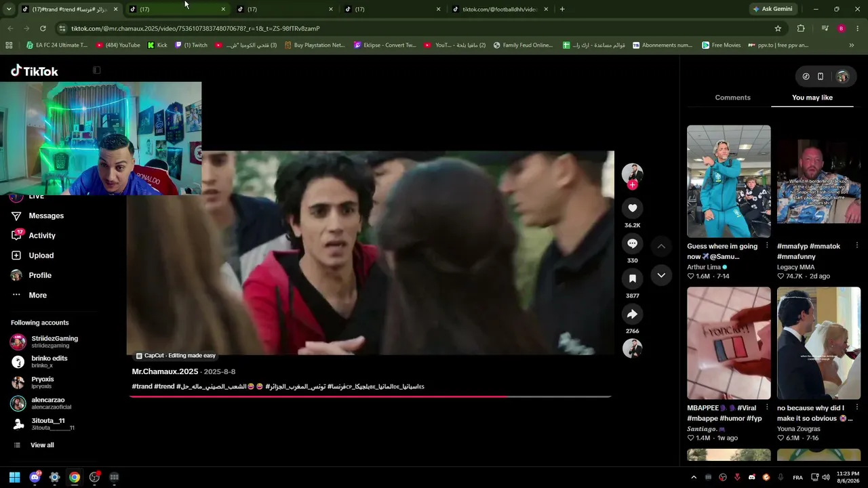Select the You may like tab

click(x=812, y=98)
